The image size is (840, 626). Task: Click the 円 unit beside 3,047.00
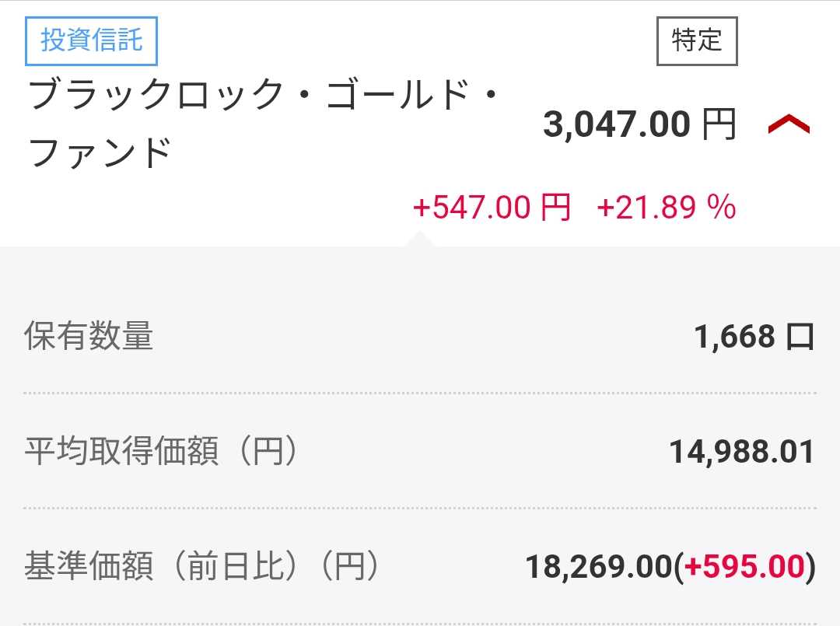pos(719,124)
